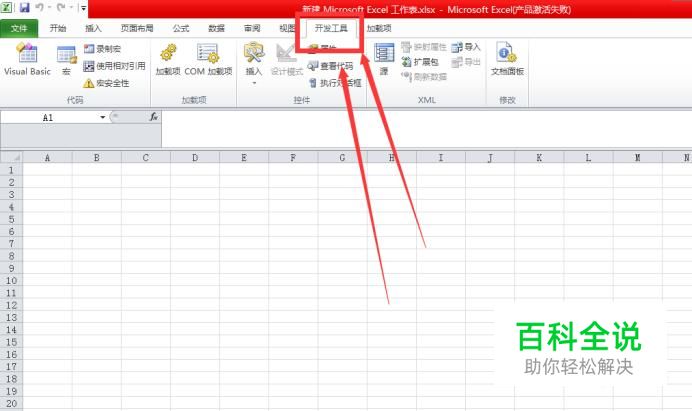
Task: Select row 20 header
Action: (11, 403)
